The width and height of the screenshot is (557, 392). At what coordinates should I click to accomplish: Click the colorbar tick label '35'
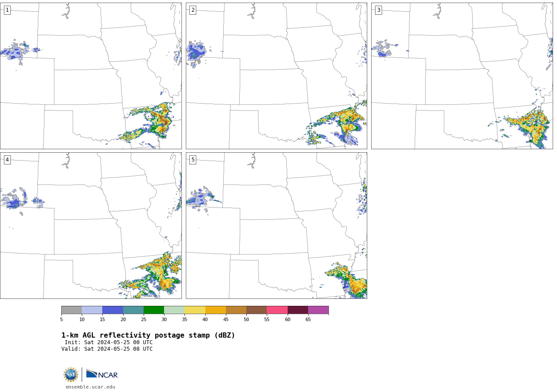tap(185, 320)
